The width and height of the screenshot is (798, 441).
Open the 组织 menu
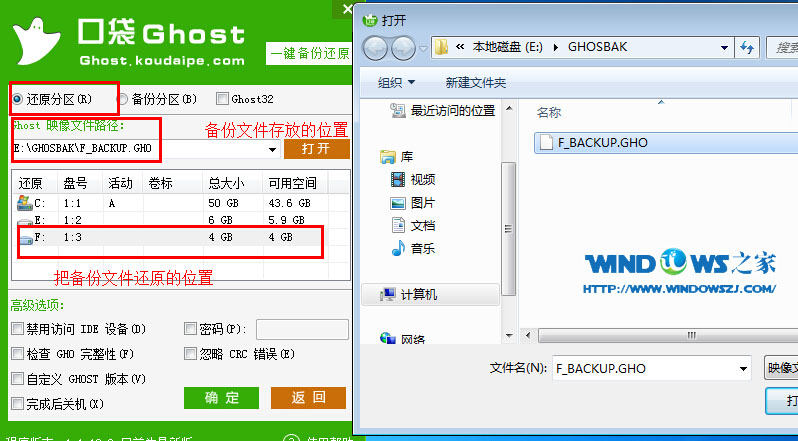[x=396, y=82]
